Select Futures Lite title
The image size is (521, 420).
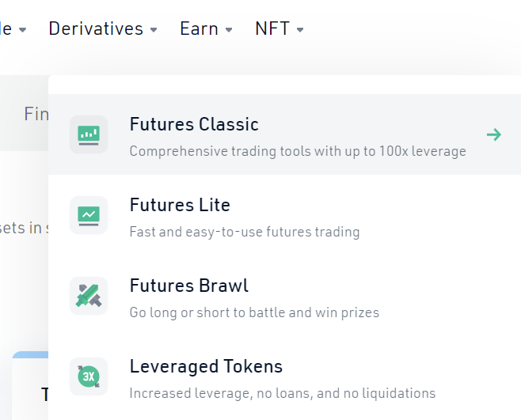coord(180,205)
